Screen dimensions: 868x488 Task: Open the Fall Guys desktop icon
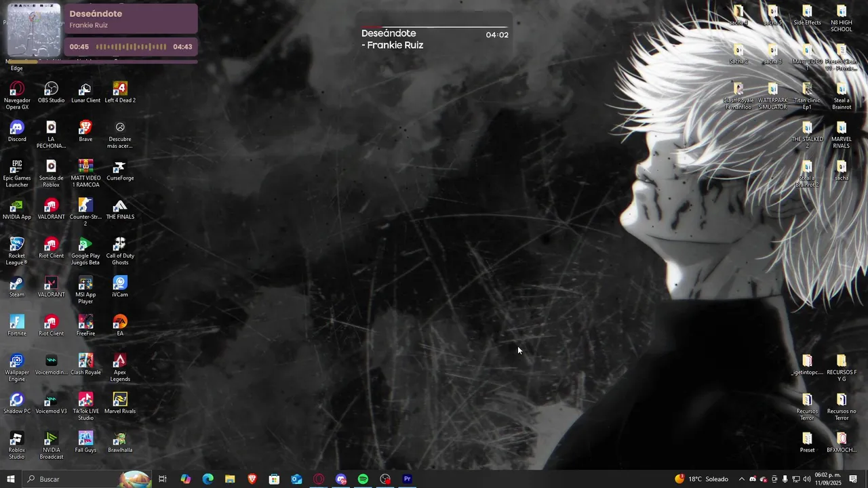pyautogui.click(x=85, y=443)
